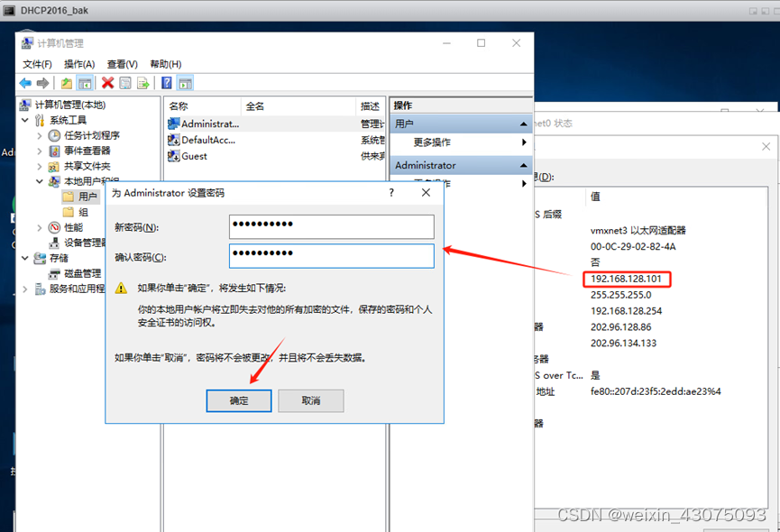Open the 查看(V) menu
This screenshot has width=780, height=532.
[x=123, y=64]
